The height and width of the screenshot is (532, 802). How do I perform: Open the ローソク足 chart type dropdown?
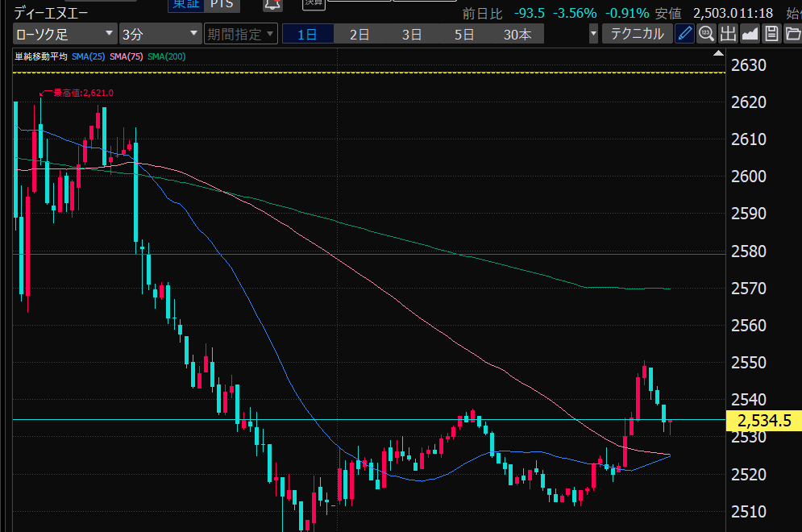pyautogui.click(x=64, y=34)
